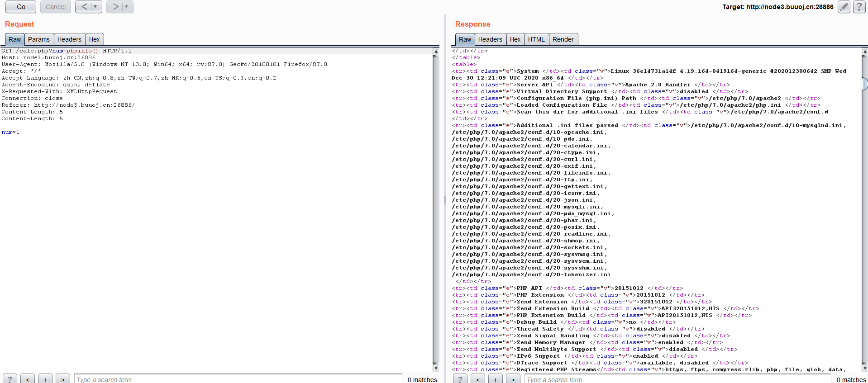This screenshot has width=868, height=383.
Task: Click the response pane scrollbar down arrow
Action: [865, 368]
